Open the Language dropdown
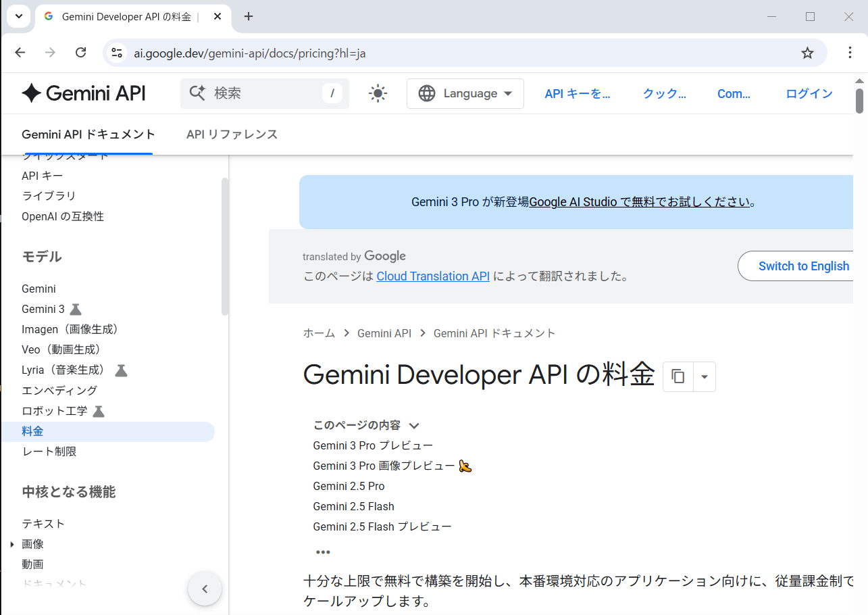Image resolution: width=868 pixels, height=615 pixels. point(465,93)
